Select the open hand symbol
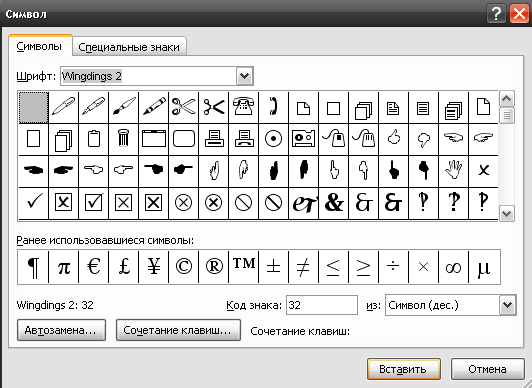The image size is (532, 388). pos(453,171)
